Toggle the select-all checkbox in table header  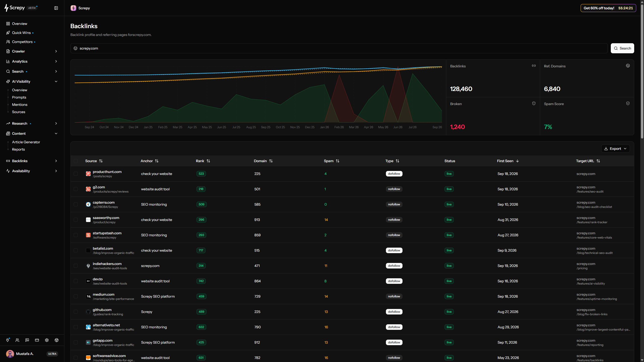click(76, 161)
